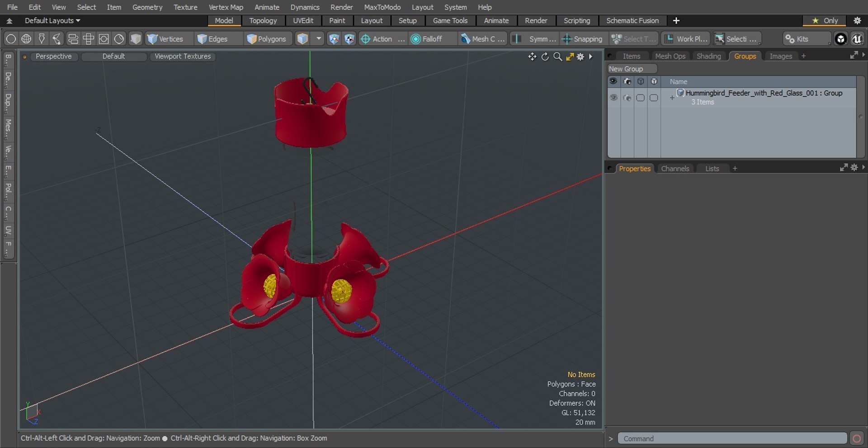
Task: Toggle visibility eye of Hummingbird_Feeder group
Action: click(x=613, y=98)
